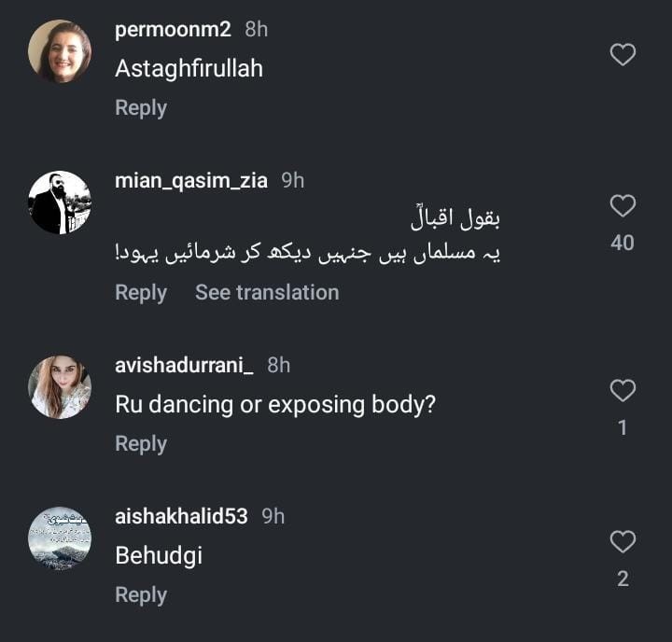This screenshot has height=642, width=672.
Task: Open aishakhalid53's profile picture
Action: tap(60, 537)
